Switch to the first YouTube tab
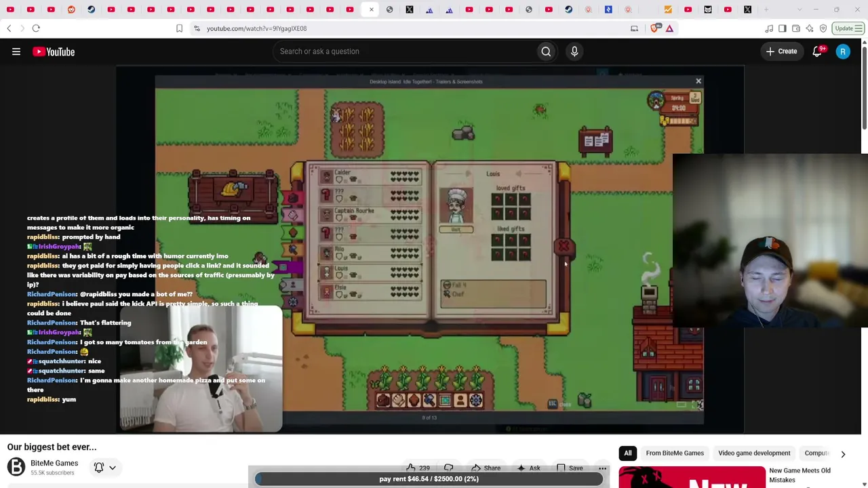The height and width of the screenshot is (488, 868). (x=10, y=9)
